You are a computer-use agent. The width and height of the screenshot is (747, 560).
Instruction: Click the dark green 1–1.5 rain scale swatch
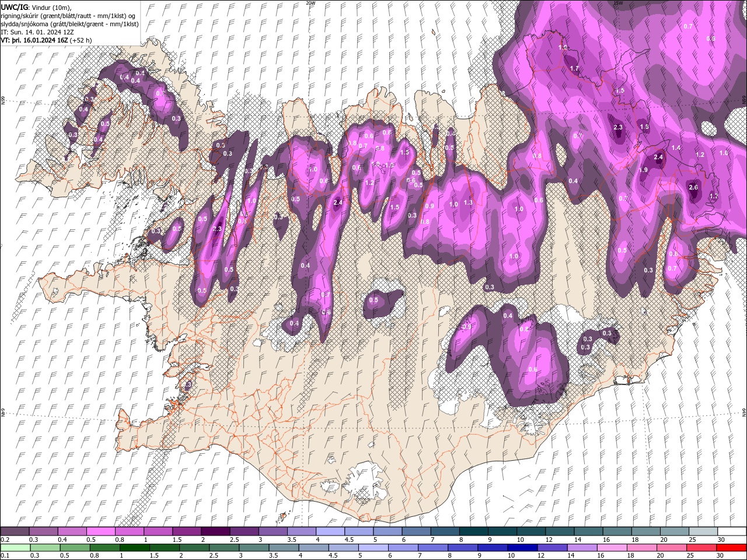135,547
